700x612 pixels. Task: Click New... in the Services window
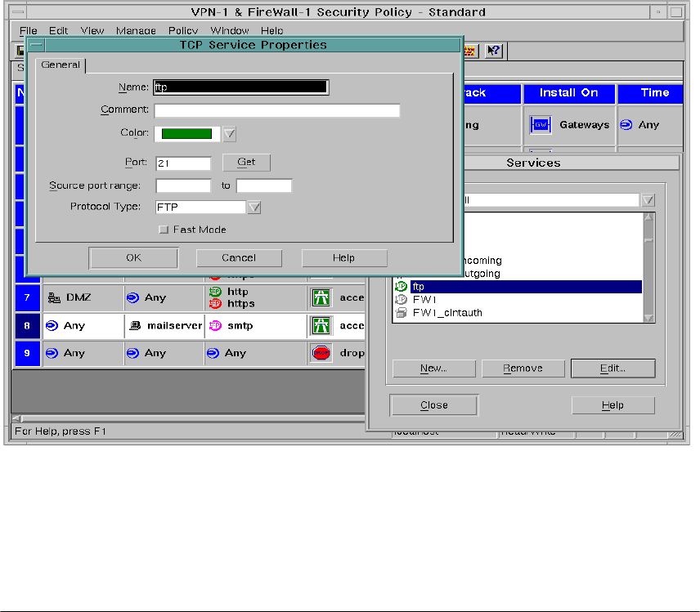pos(433,369)
